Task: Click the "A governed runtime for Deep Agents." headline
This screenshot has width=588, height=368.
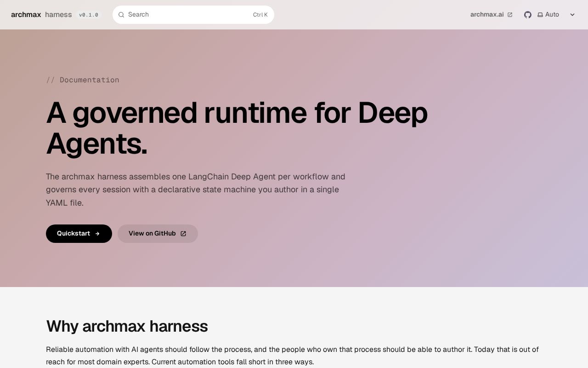Action: tap(237, 128)
